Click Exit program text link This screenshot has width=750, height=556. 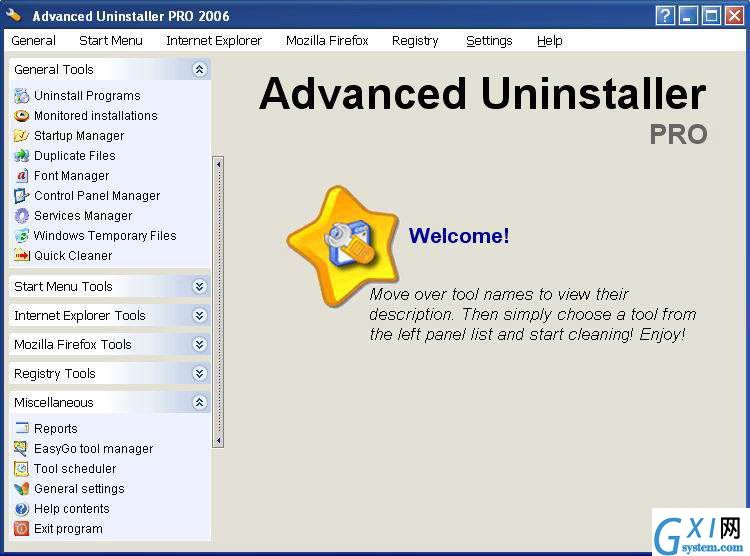[68, 529]
